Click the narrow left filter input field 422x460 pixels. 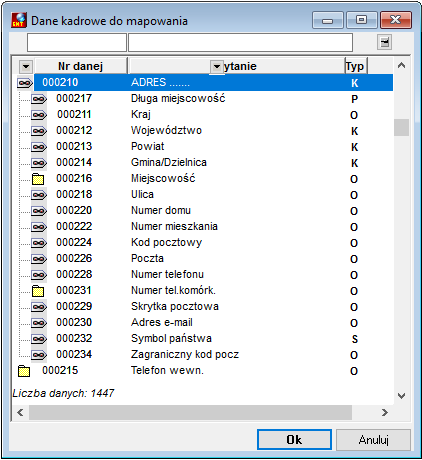point(77,42)
